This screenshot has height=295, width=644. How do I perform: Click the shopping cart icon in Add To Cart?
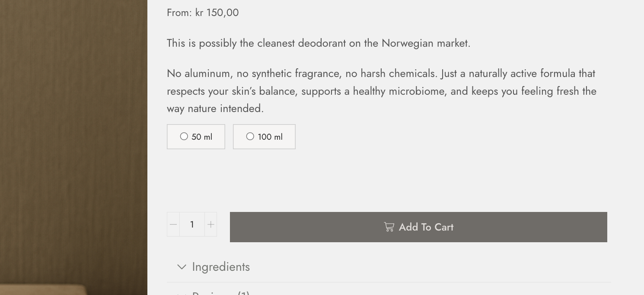389,227
